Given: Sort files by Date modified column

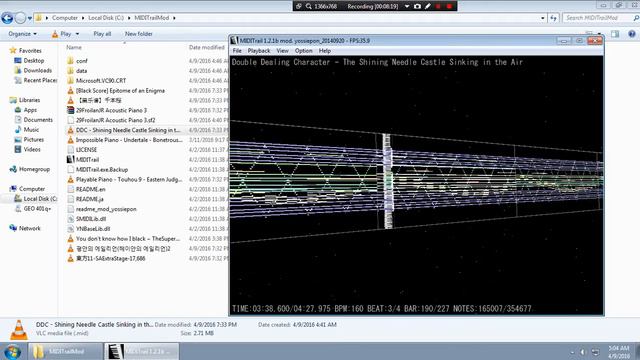Looking at the screenshot, I should [207, 48].
